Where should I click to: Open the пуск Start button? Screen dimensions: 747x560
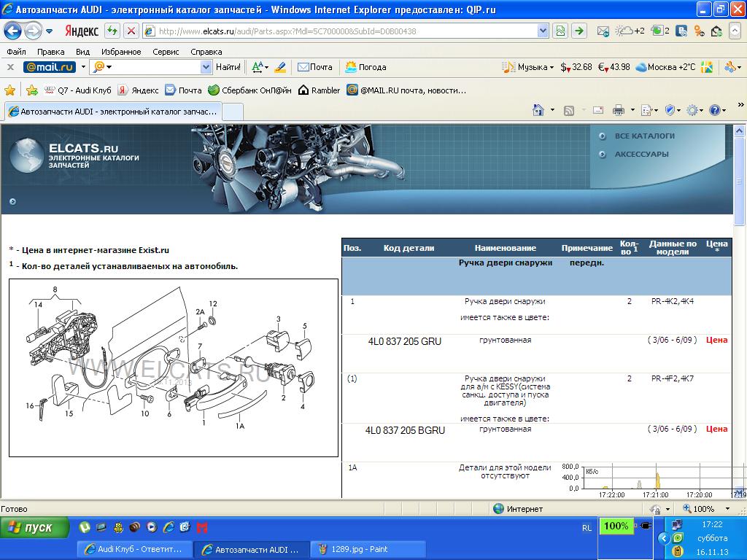(x=34, y=527)
